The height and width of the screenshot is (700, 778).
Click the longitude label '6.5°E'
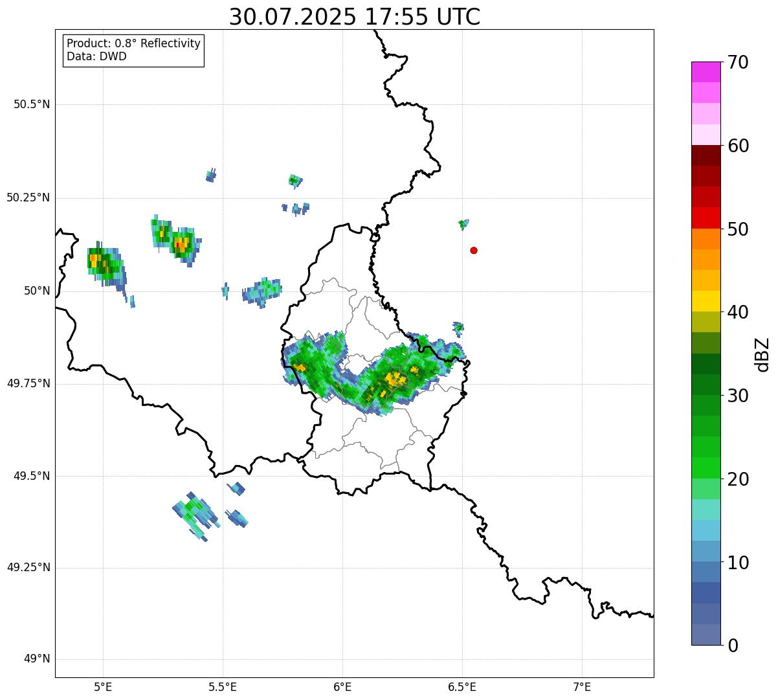[462, 687]
